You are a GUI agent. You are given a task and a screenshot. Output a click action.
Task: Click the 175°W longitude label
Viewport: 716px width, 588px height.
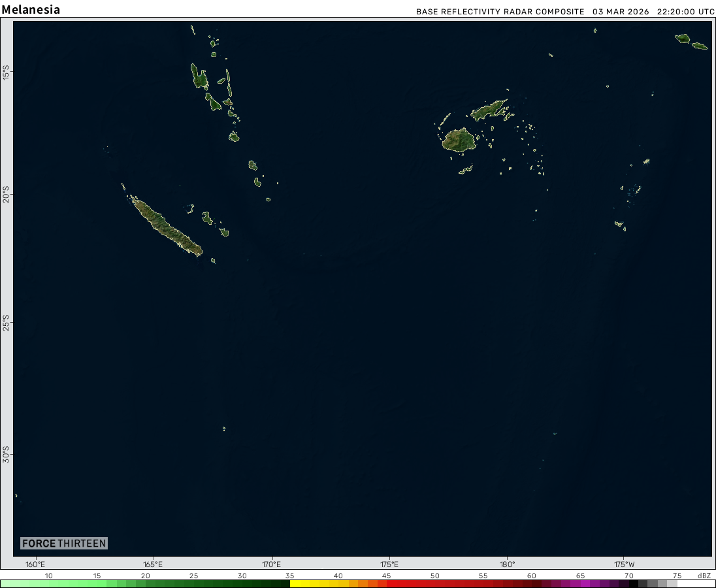(625, 564)
